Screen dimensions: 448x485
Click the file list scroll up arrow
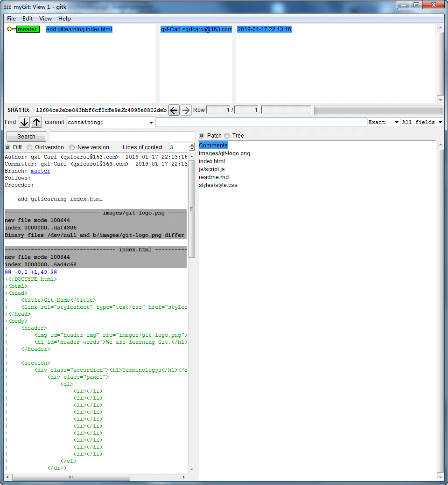[440, 145]
